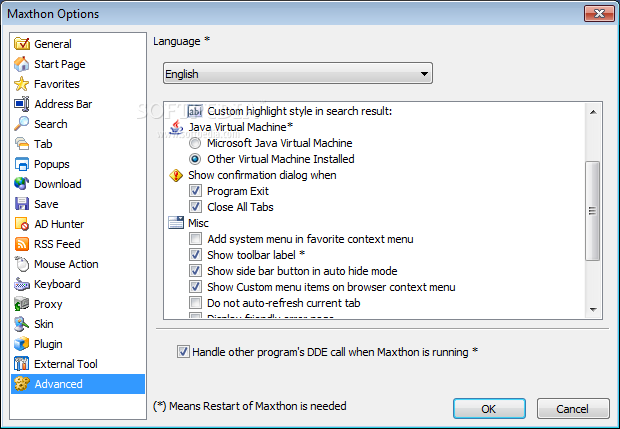
Task: Open the Favorites settings category
Action: point(57,84)
